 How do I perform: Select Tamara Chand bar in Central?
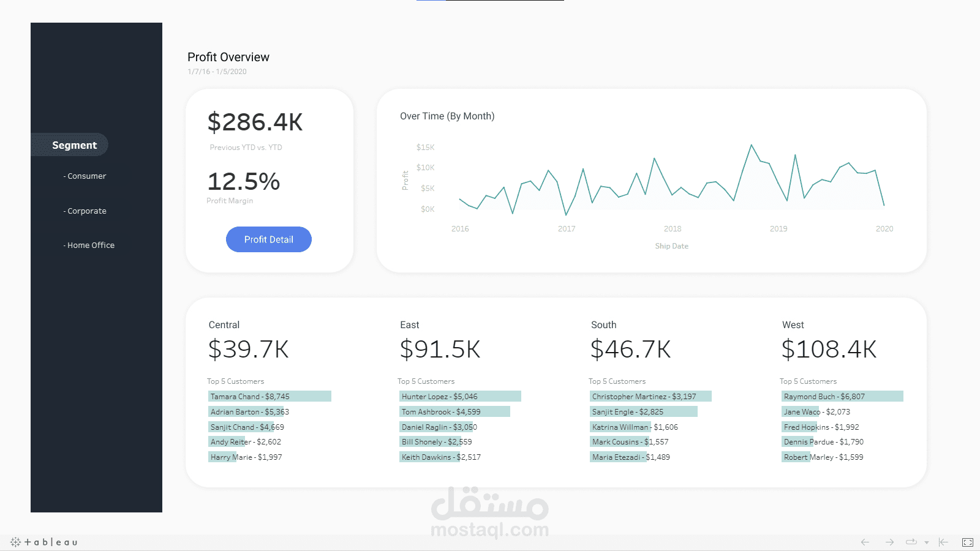point(269,396)
